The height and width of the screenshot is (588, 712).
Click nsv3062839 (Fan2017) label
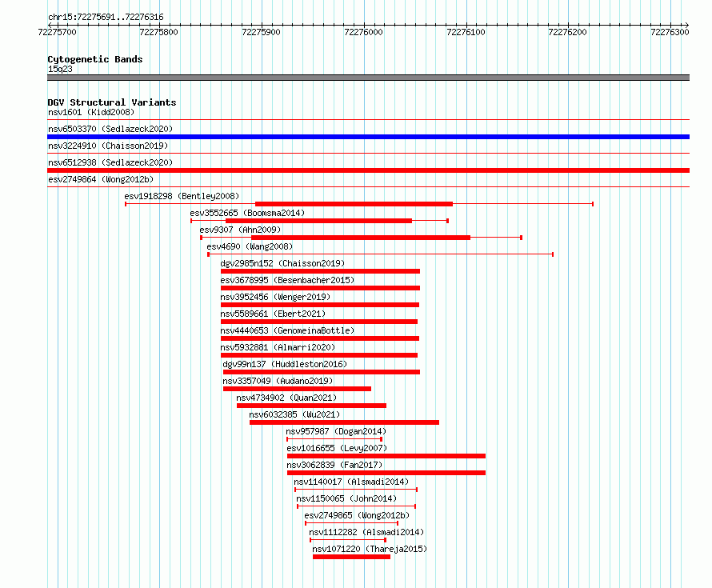tap(334, 465)
